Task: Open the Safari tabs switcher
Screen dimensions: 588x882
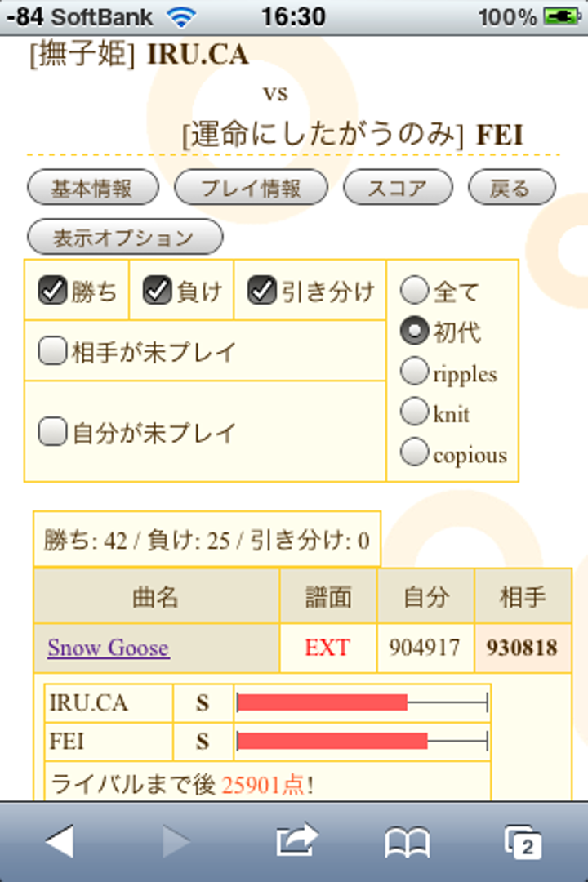Action: (x=523, y=842)
